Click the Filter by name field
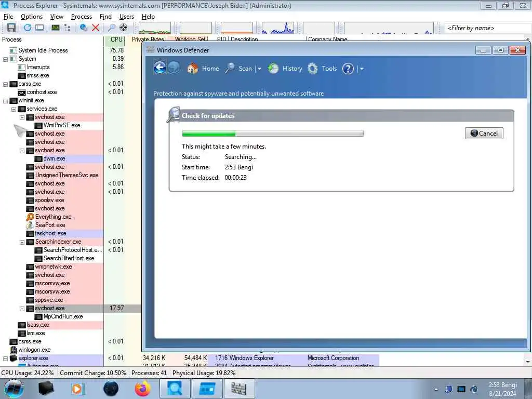 (487, 28)
